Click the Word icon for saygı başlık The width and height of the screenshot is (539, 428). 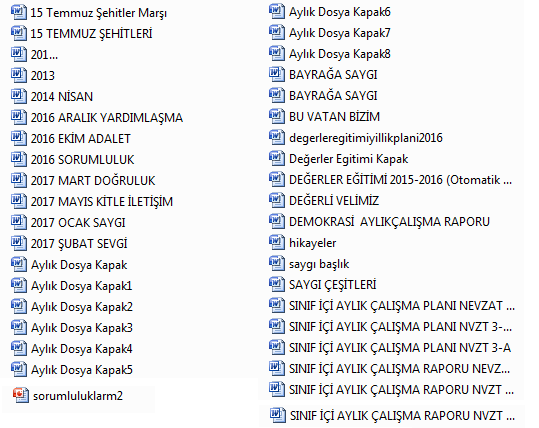click(x=277, y=264)
